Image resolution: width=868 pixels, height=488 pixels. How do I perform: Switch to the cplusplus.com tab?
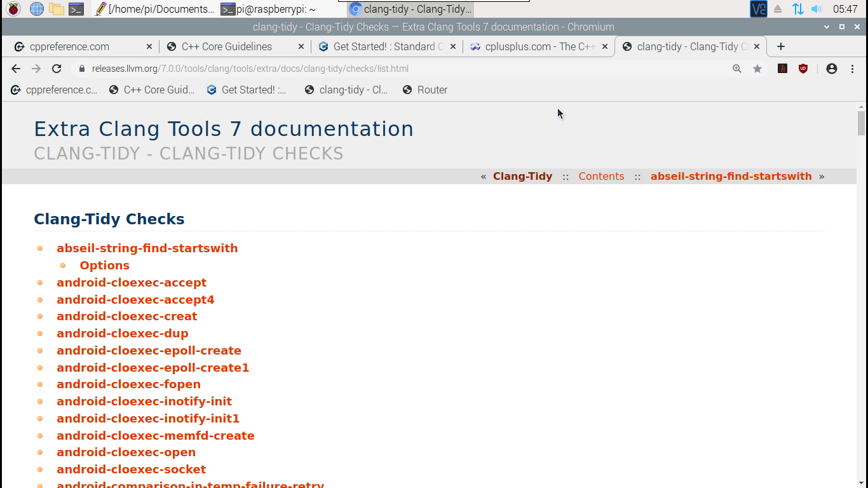(x=539, y=46)
